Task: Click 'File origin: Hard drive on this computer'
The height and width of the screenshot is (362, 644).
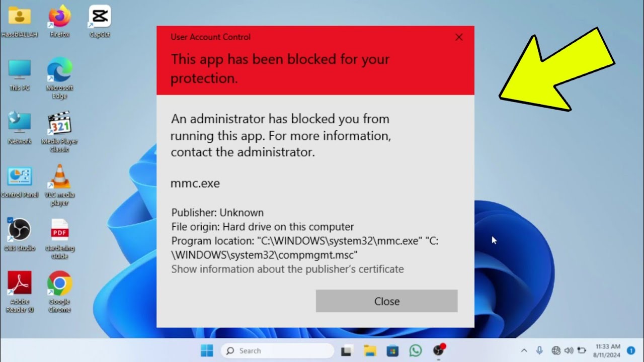Action: pos(263,227)
